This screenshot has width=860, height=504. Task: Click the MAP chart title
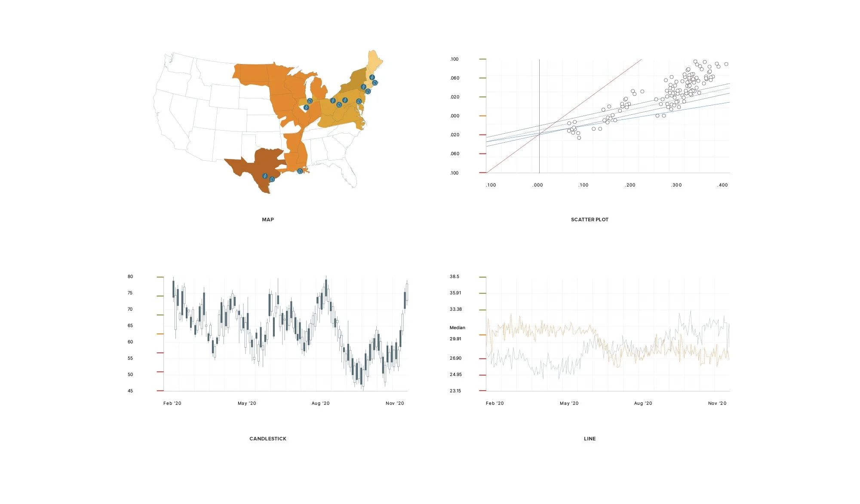(x=267, y=220)
